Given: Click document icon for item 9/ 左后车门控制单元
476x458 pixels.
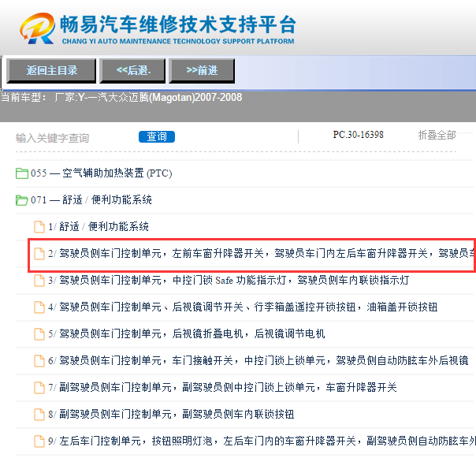Looking at the screenshot, I should (39, 441).
